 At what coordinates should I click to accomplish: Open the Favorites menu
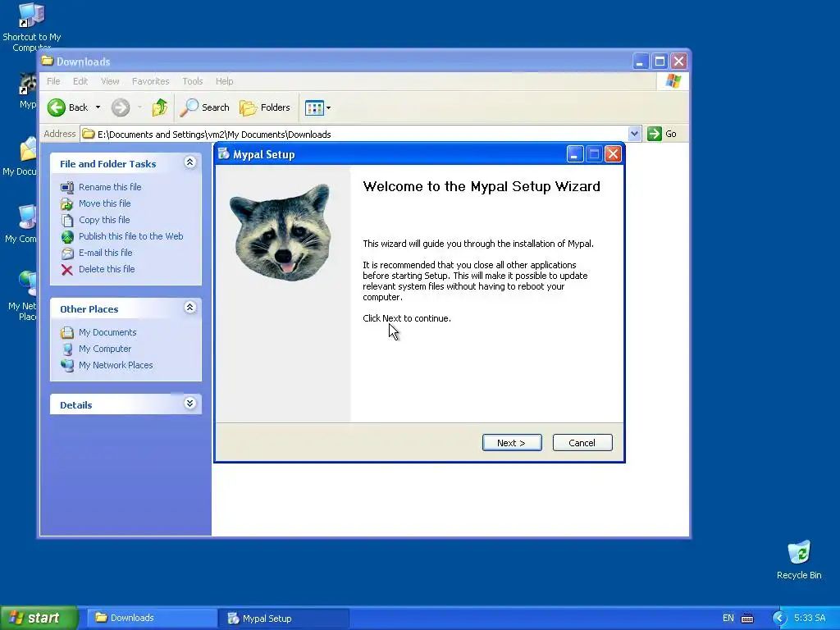[x=151, y=81]
